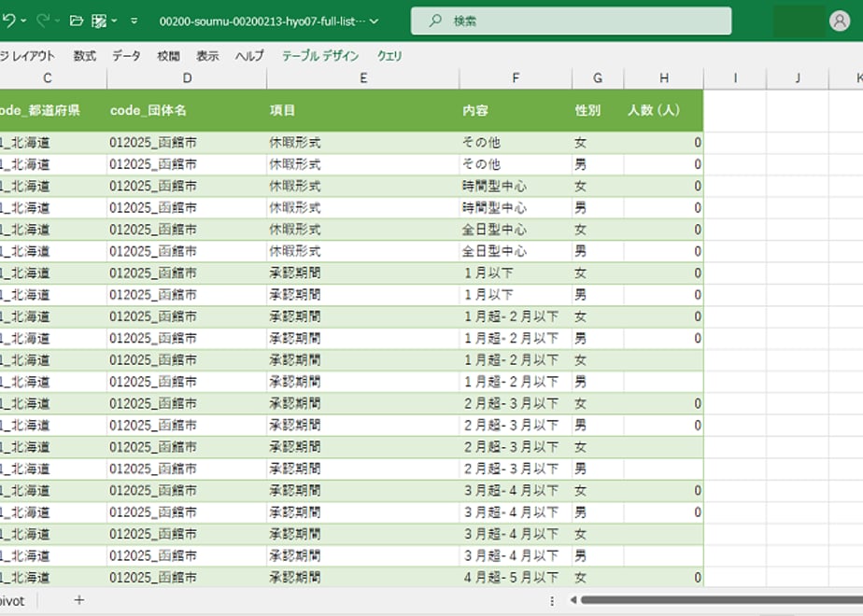Click the 項目 table header cell

pyautogui.click(x=363, y=110)
